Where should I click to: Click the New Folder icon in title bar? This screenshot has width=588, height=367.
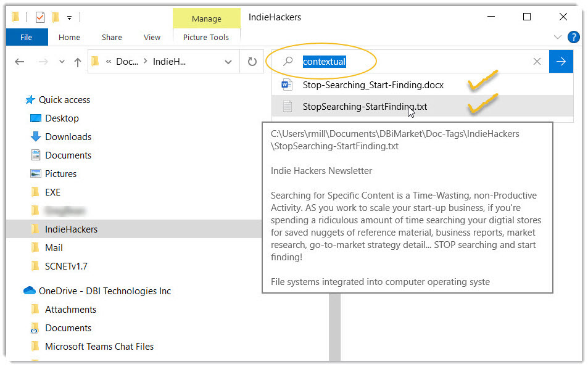click(x=56, y=17)
